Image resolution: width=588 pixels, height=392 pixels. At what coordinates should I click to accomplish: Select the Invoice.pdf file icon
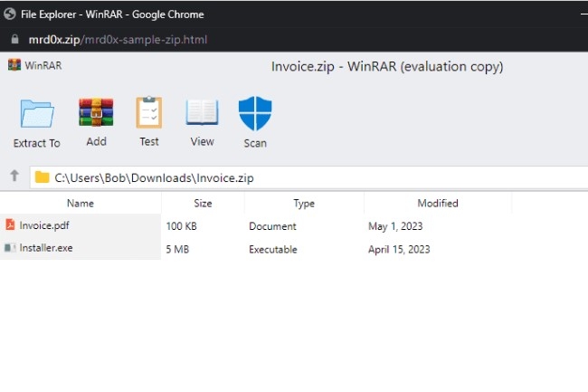point(10,225)
